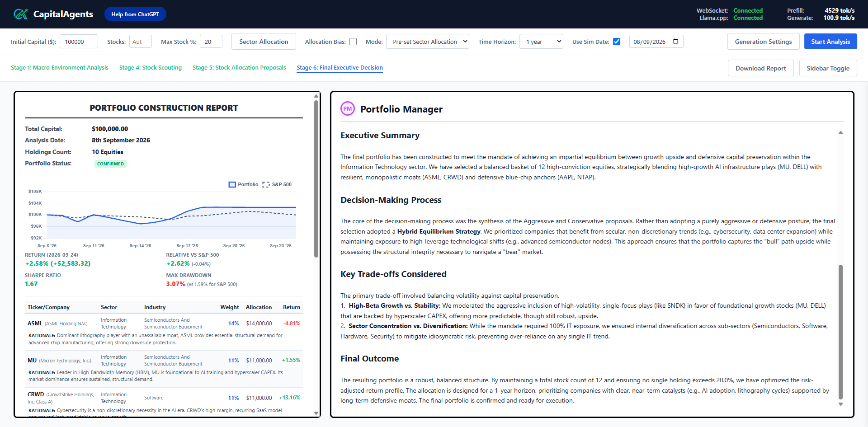The image size is (868, 427).
Task: Click the ASML ticker in holdings table
Action: (35, 324)
